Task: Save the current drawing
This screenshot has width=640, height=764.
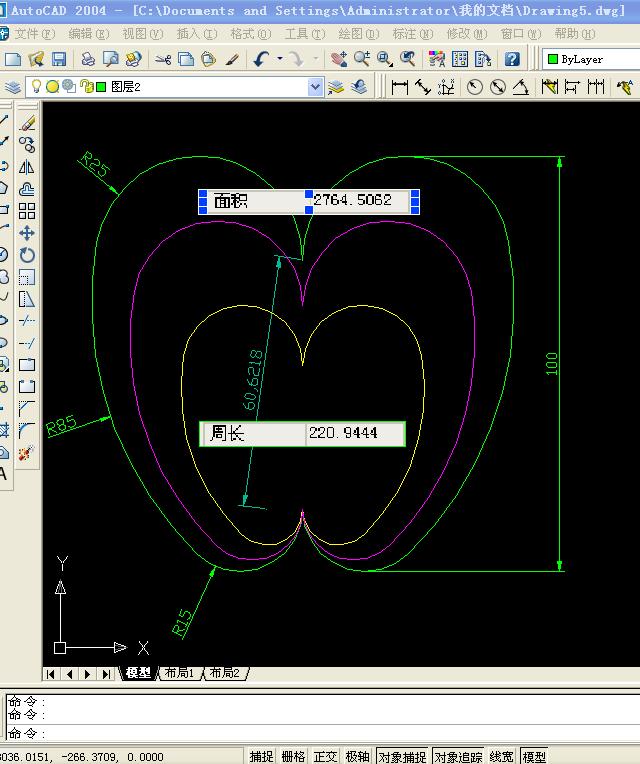Action: coord(59,59)
